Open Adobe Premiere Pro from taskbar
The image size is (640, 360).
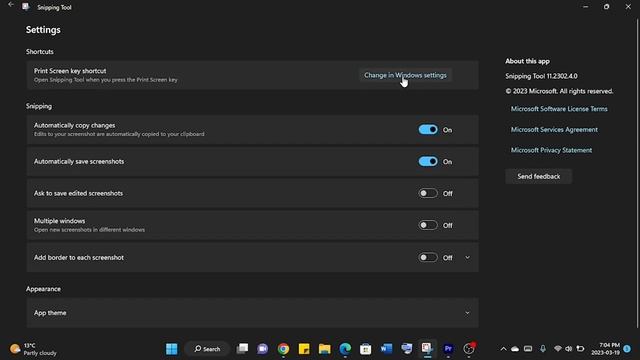click(x=448, y=349)
